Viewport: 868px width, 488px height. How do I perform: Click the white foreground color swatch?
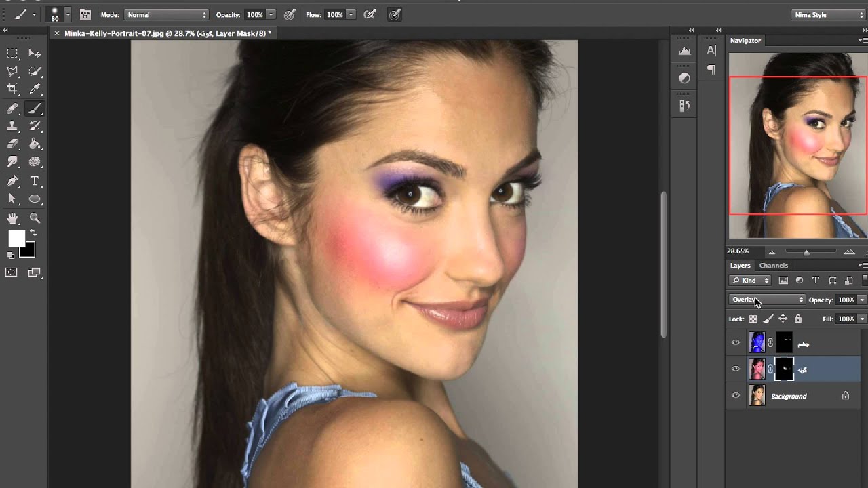tap(16, 239)
